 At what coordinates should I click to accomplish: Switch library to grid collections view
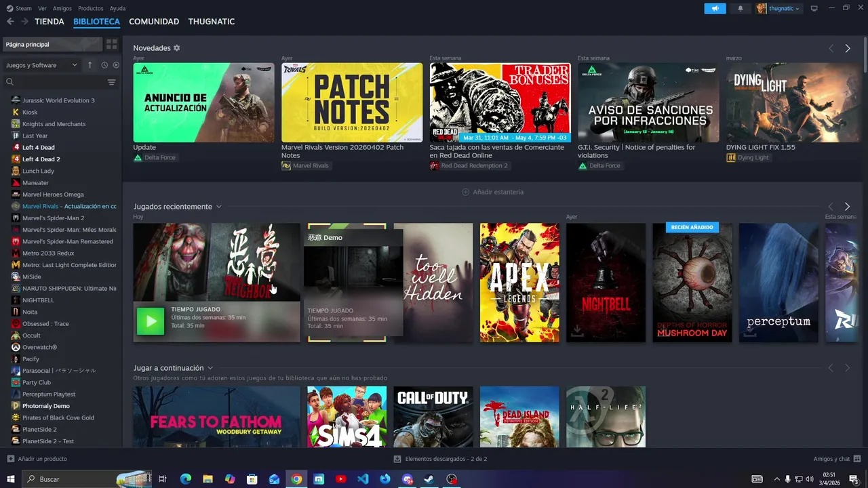tap(112, 44)
